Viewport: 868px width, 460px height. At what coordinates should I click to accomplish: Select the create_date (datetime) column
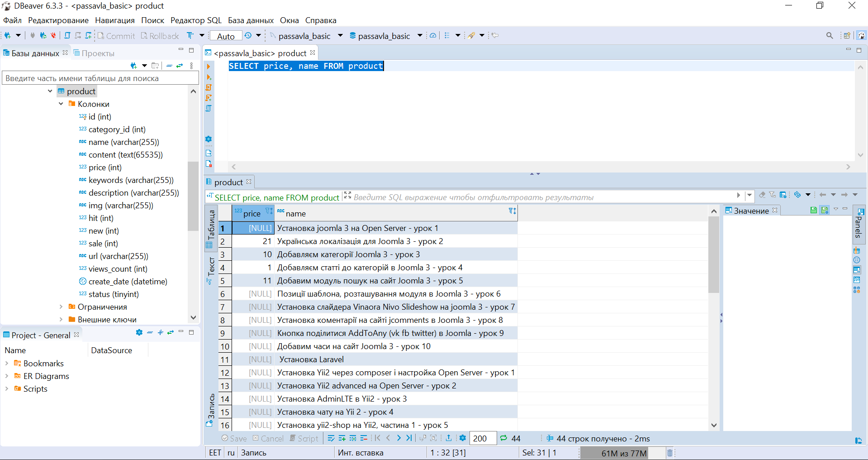pyautogui.click(x=123, y=281)
